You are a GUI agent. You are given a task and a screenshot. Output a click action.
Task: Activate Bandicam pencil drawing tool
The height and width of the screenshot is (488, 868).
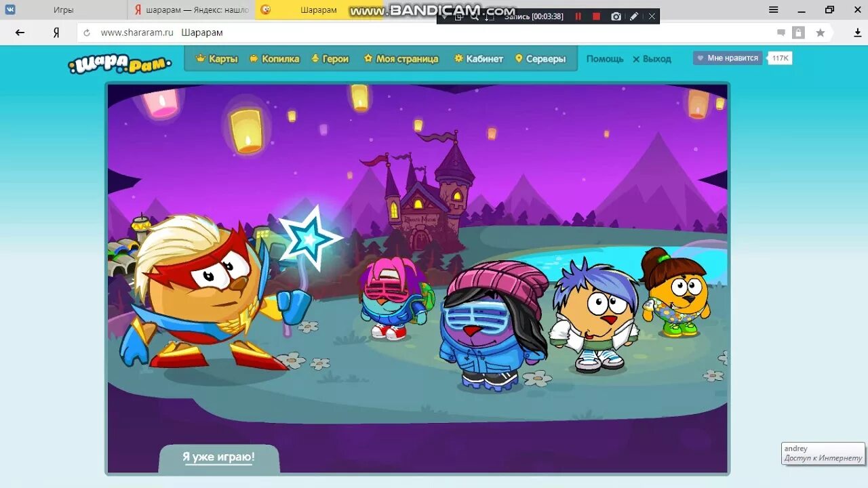[634, 16]
